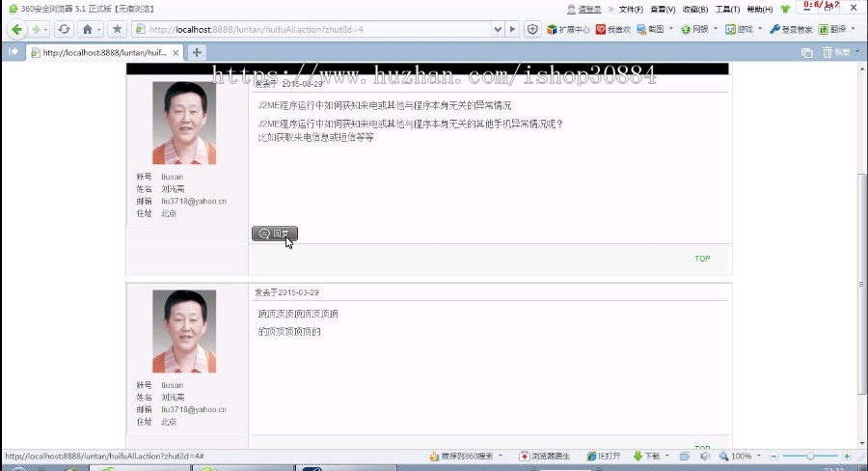The width and height of the screenshot is (868, 471).
Task: Open the 工具(T) menu
Action: 727,9
